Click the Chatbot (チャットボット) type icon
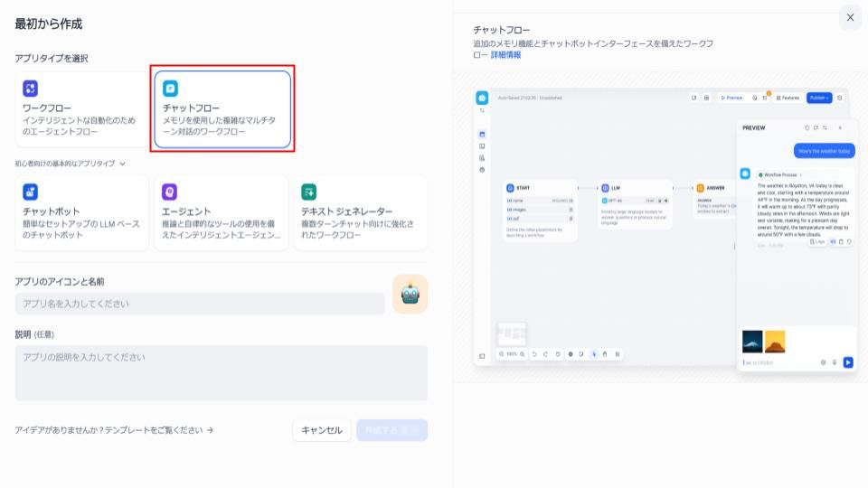 30,192
